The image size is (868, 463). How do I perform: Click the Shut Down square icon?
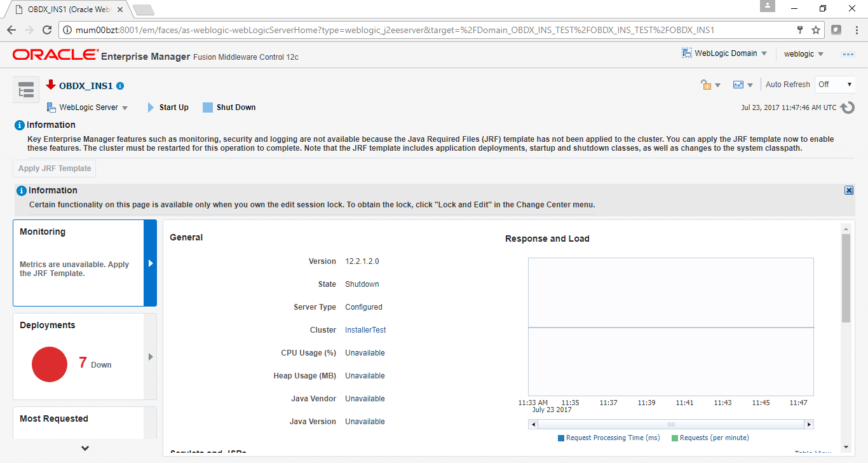[207, 107]
